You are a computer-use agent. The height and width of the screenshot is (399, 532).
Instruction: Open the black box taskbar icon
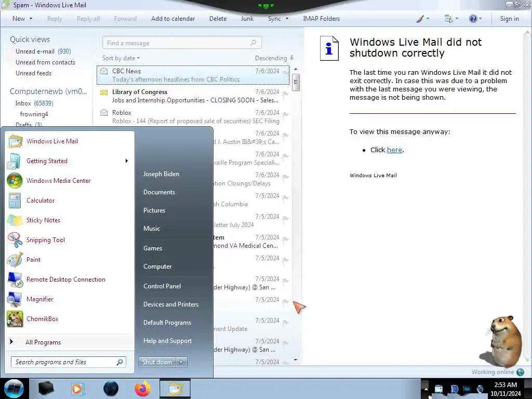click(x=46, y=389)
